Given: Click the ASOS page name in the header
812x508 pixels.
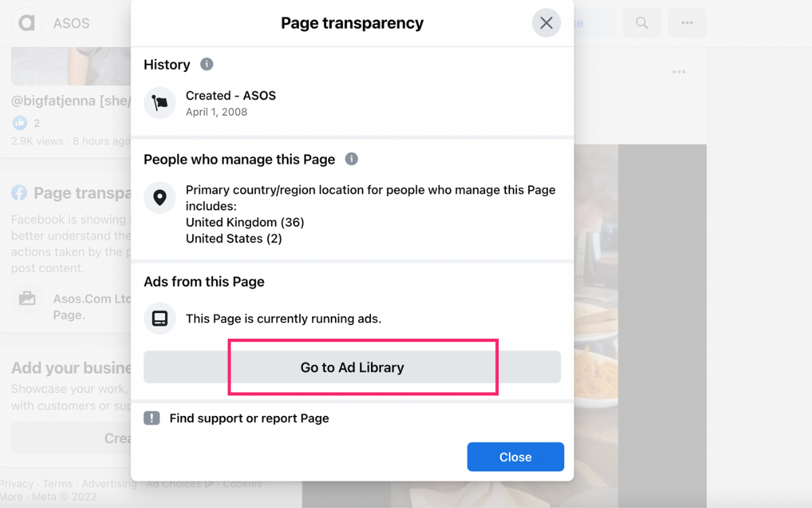Looking at the screenshot, I should (71, 23).
